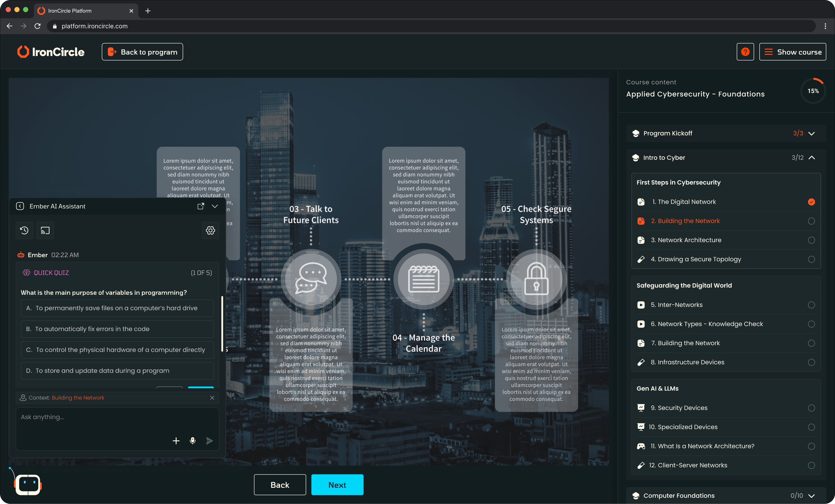Click the plus attachment icon in chat
This screenshot has width=835, height=504.
(x=176, y=440)
